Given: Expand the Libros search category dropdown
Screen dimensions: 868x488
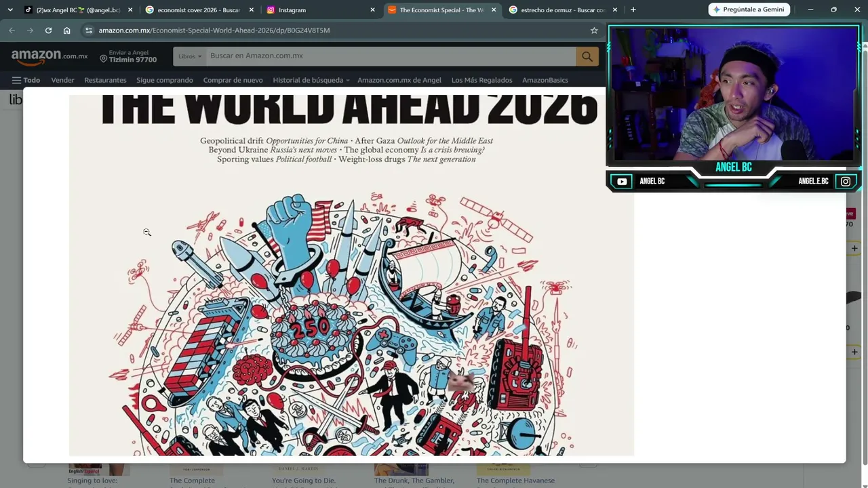Looking at the screenshot, I should pos(190,56).
